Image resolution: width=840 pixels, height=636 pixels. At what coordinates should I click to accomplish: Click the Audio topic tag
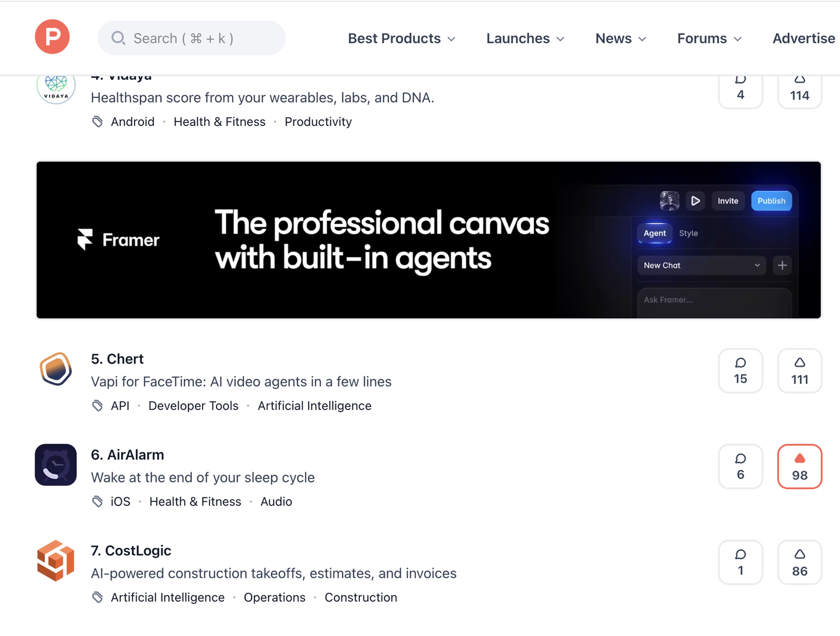point(276,501)
